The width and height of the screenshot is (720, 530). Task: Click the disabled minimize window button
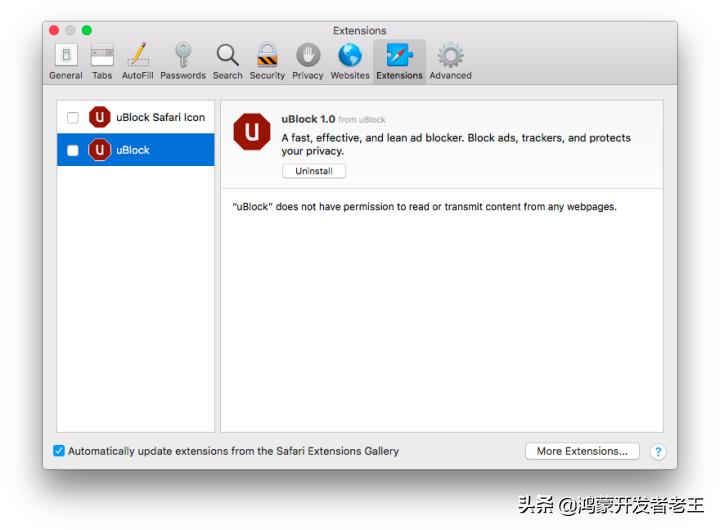70,30
